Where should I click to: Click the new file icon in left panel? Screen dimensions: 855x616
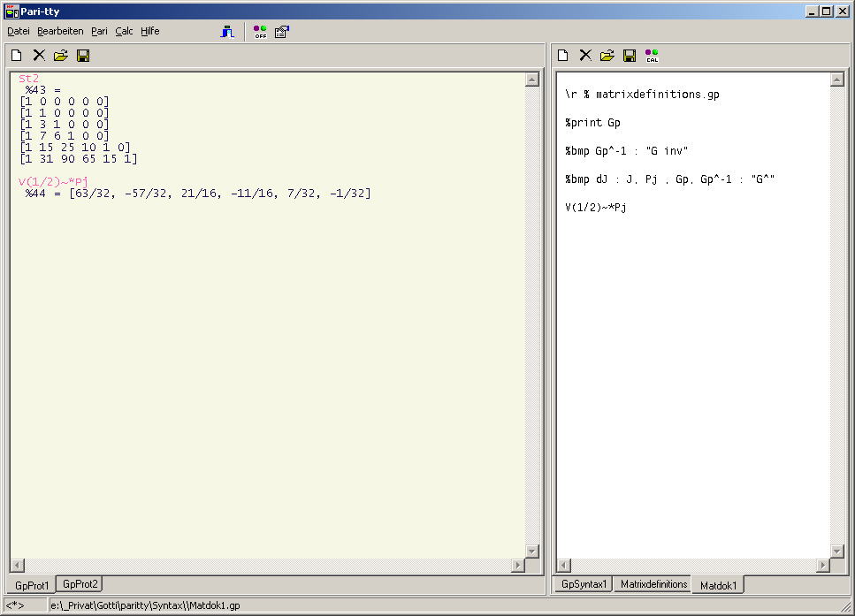17,56
